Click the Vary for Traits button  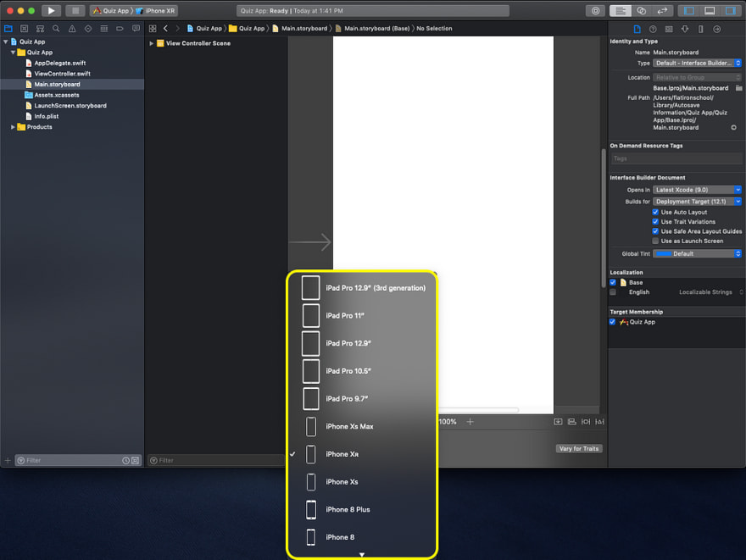point(579,449)
